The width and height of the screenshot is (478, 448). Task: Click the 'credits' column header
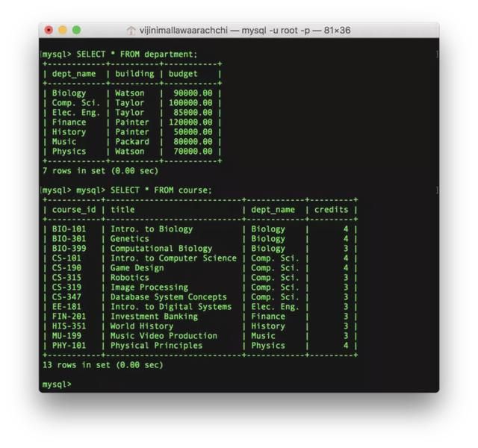coord(332,210)
